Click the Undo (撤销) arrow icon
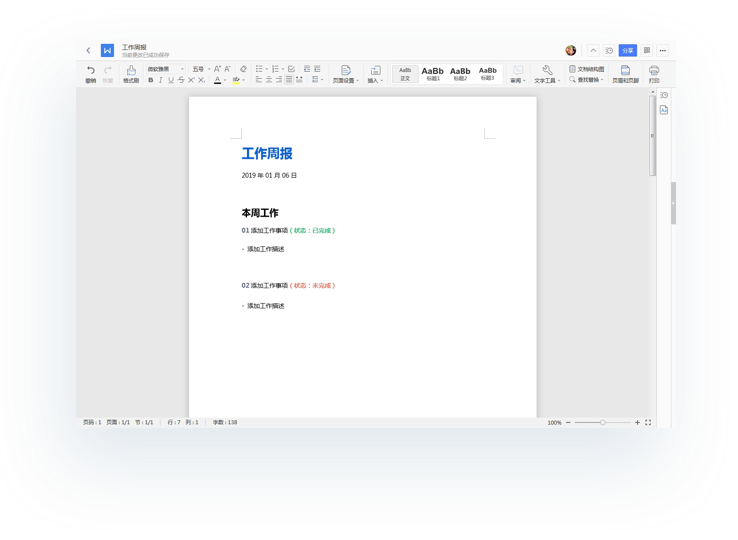Screen dimensions: 738x540 click(x=90, y=71)
